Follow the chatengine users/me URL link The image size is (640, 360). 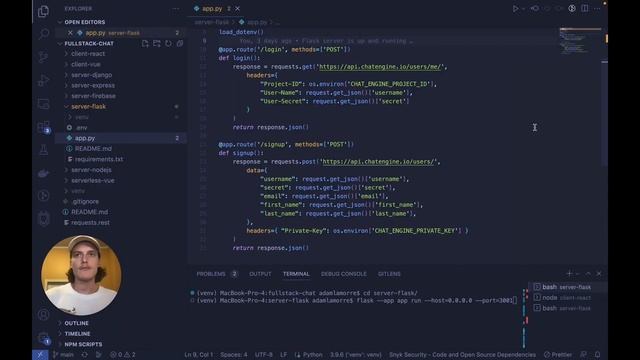[x=380, y=67]
